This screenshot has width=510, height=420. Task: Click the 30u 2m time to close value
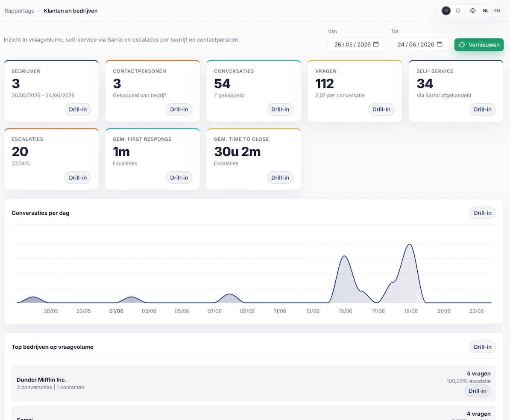(x=237, y=152)
